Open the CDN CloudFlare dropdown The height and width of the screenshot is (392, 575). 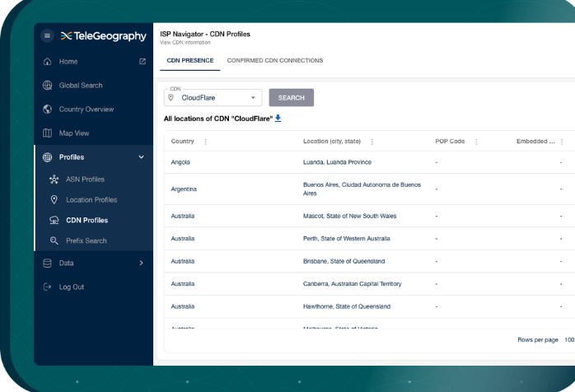click(213, 97)
